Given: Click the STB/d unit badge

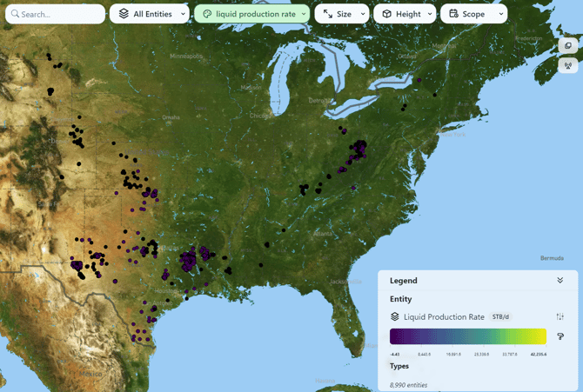Looking at the screenshot, I should tap(500, 317).
